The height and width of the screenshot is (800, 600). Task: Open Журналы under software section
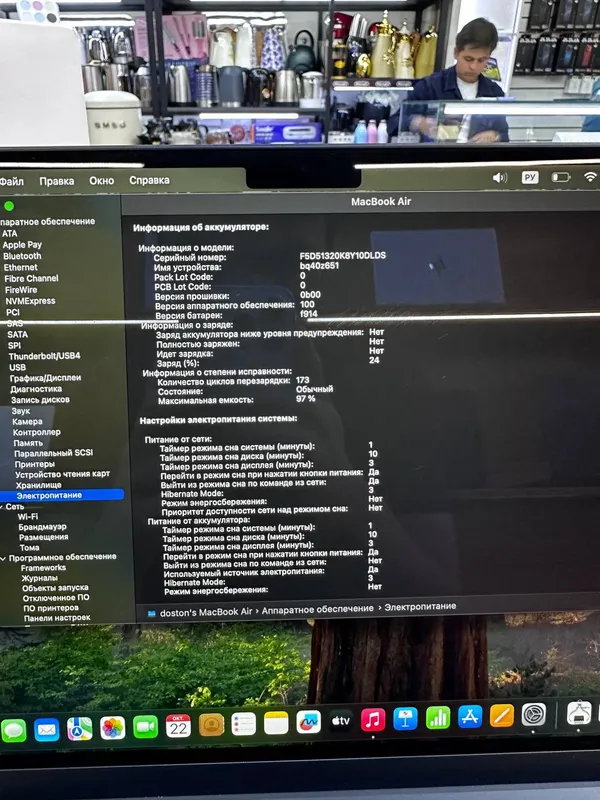click(39, 579)
